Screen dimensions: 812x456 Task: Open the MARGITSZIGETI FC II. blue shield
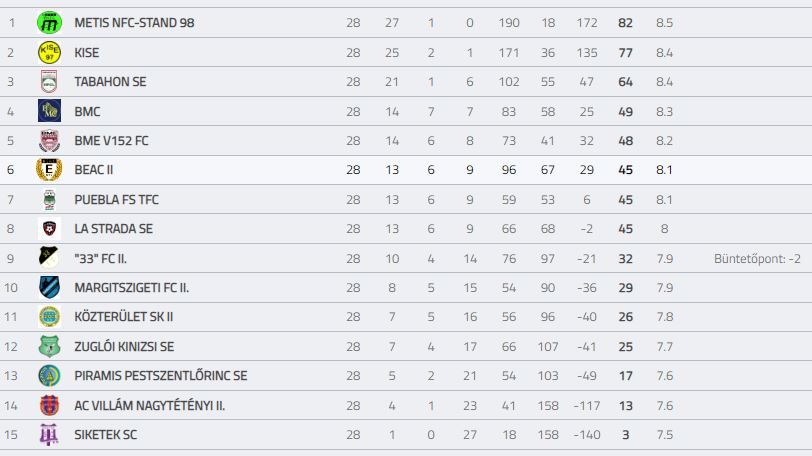(x=49, y=287)
